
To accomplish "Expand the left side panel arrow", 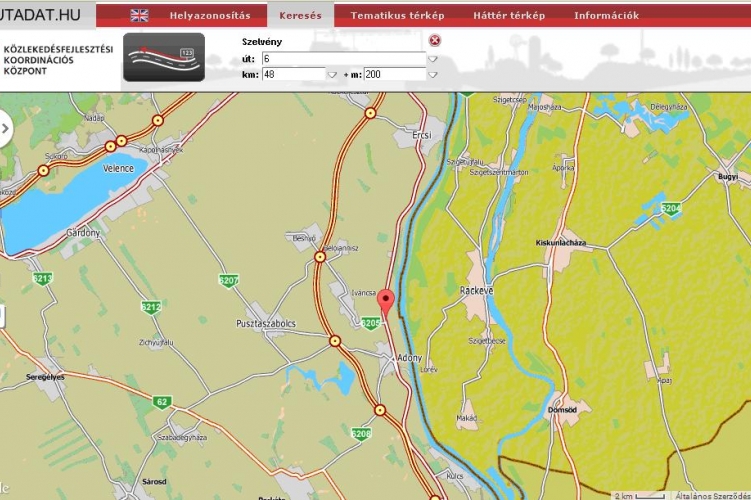I will click(5, 129).
